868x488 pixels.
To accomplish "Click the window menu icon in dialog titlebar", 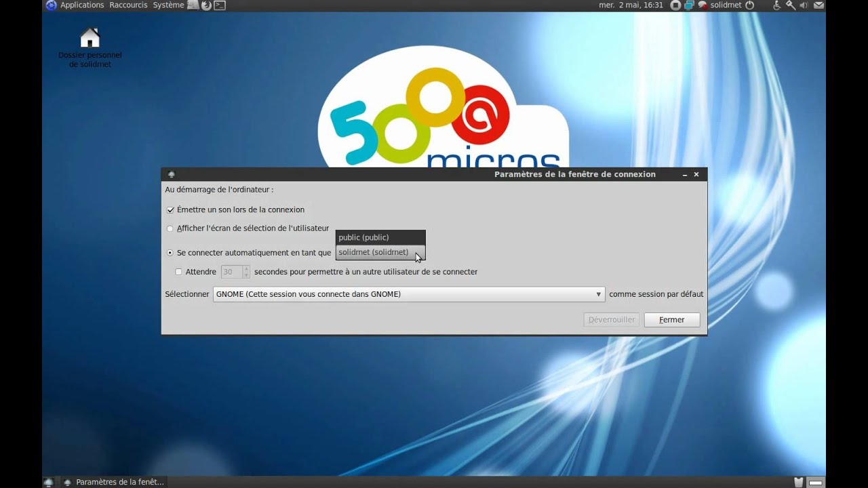I will 171,174.
